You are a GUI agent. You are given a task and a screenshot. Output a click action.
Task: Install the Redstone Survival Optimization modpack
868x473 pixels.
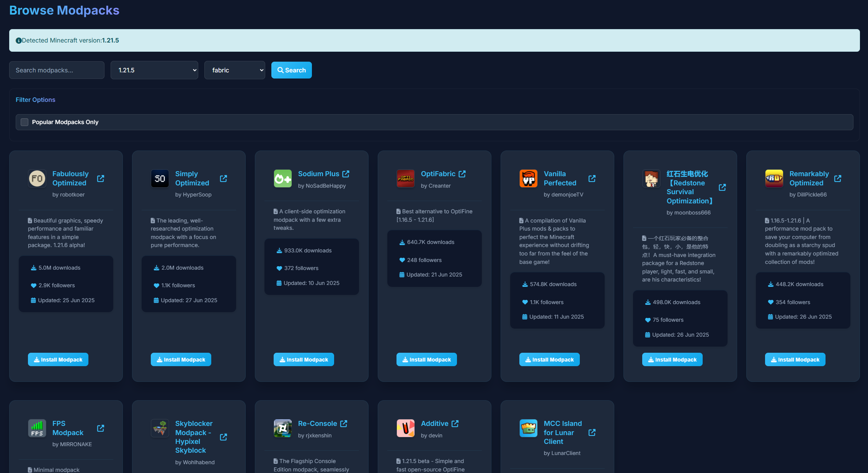[672, 360]
